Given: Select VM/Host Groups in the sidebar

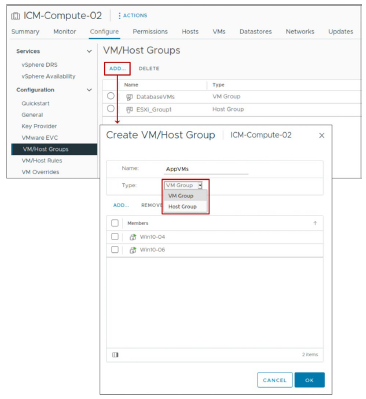Looking at the screenshot, I should [54, 149].
